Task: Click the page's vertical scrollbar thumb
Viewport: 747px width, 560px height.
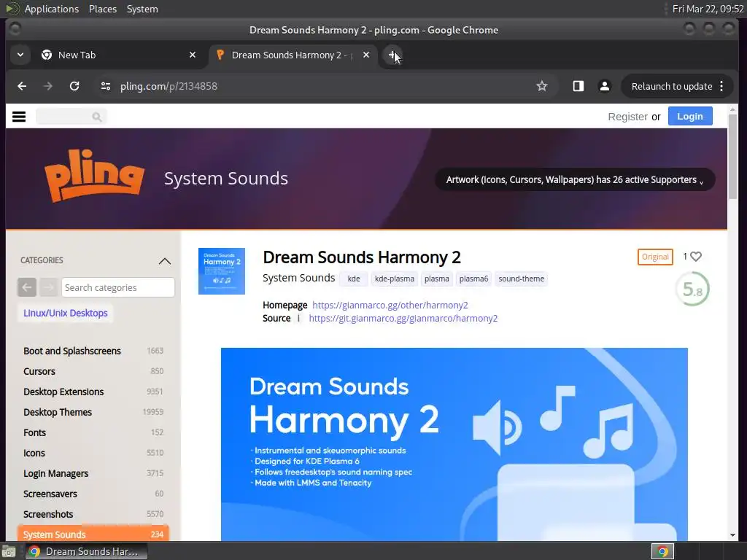Action: click(732, 156)
